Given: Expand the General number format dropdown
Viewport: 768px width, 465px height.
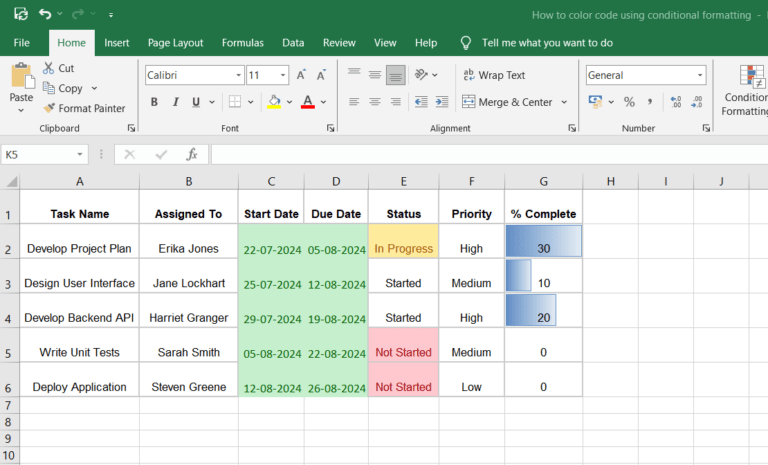Looking at the screenshot, I should coord(700,75).
